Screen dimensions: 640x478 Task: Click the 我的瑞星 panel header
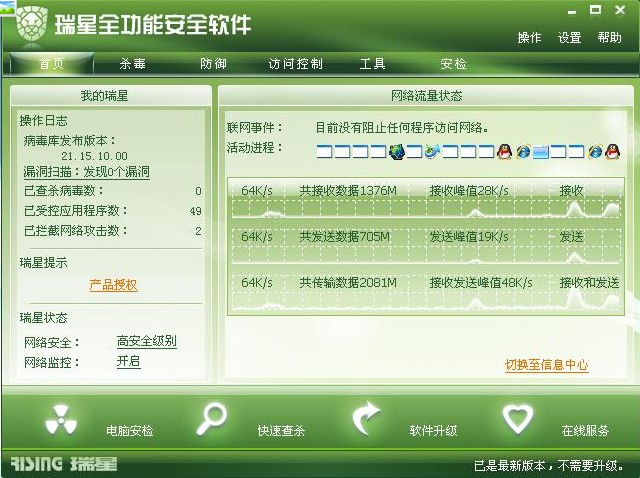(x=111, y=96)
